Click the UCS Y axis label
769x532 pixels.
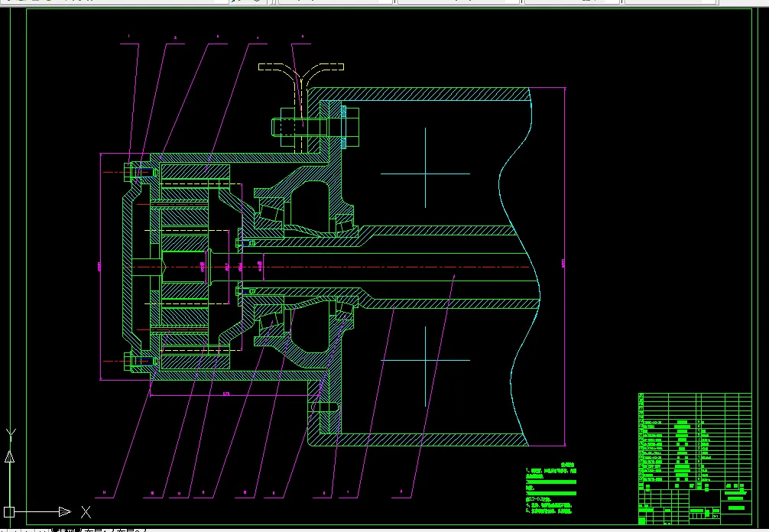coord(11,434)
